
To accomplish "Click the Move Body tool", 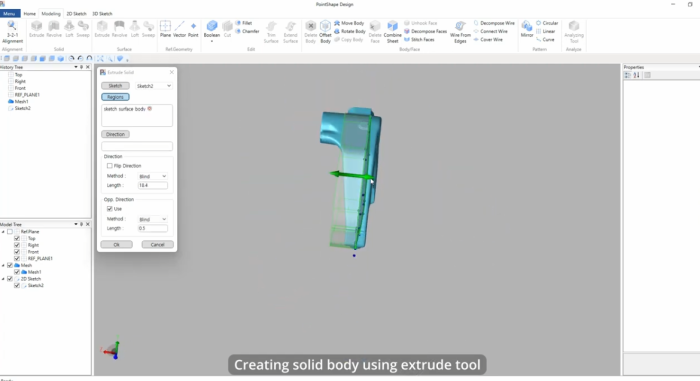I will click(x=350, y=23).
